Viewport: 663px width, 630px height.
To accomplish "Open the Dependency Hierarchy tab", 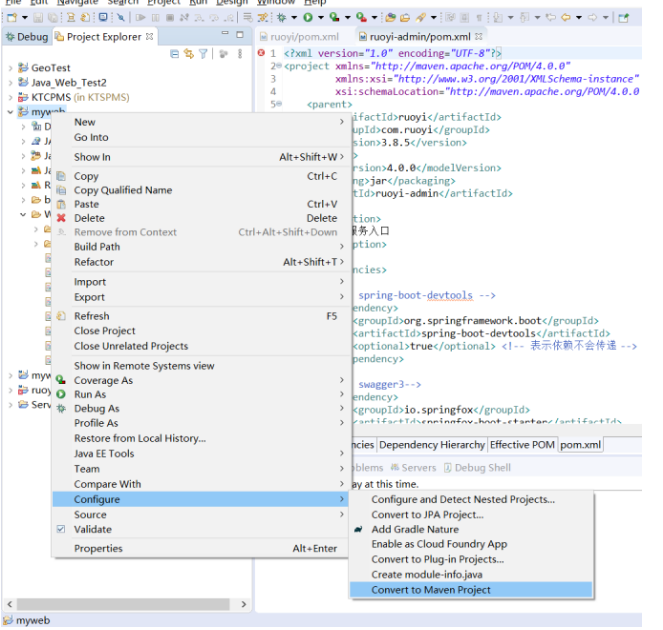I will point(432,445).
